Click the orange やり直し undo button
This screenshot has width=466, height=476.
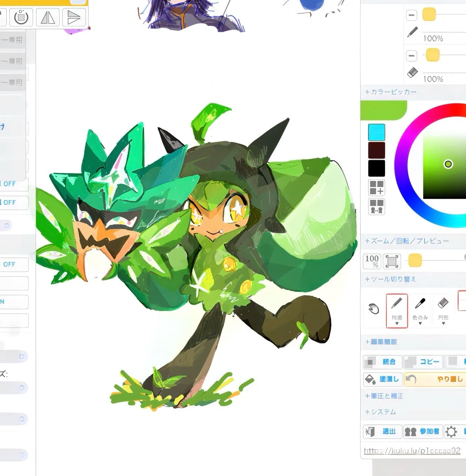coord(435,379)
